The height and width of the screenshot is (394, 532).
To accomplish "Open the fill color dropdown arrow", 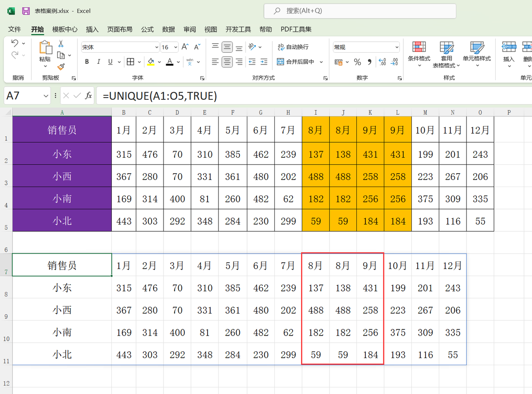I will (160, 62).
